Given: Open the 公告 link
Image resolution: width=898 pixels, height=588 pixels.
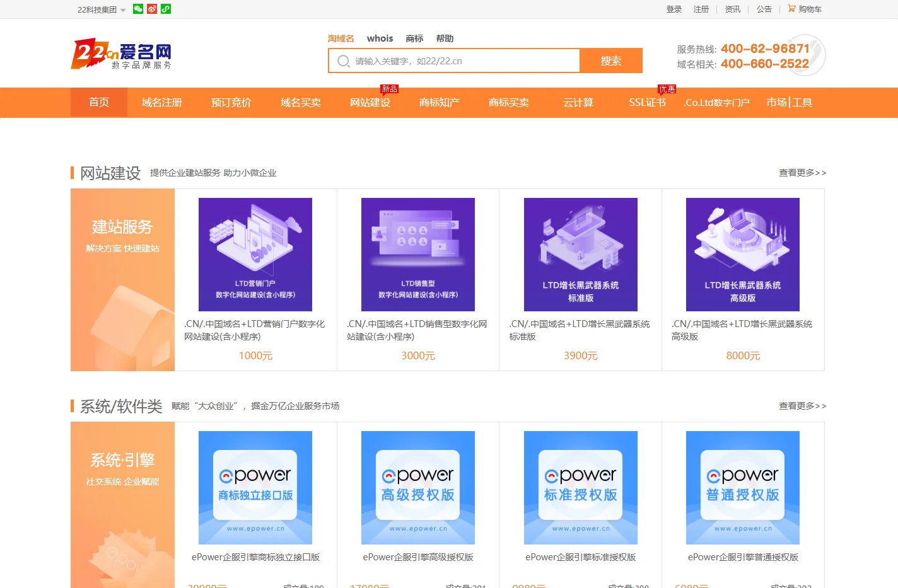Looking at the screenshot, I should [x=764, y=9].
